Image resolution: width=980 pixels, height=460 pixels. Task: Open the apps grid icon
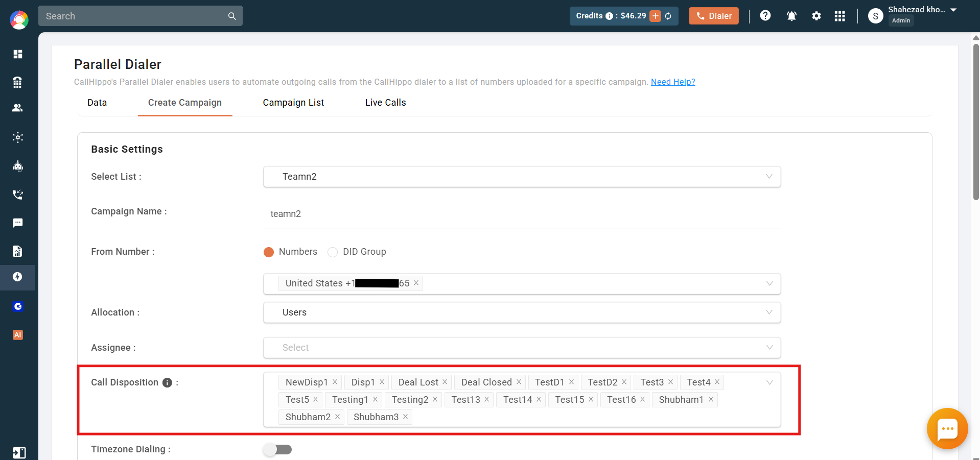click(840, 16)
